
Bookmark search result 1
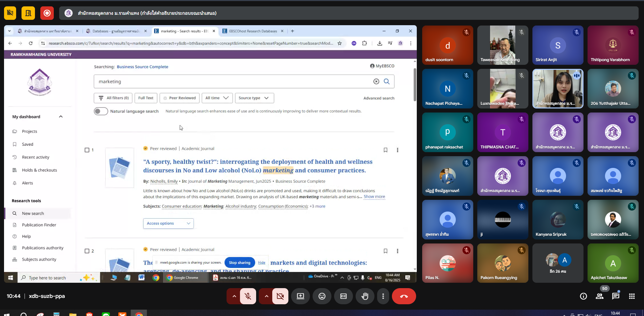coord(386,150)
